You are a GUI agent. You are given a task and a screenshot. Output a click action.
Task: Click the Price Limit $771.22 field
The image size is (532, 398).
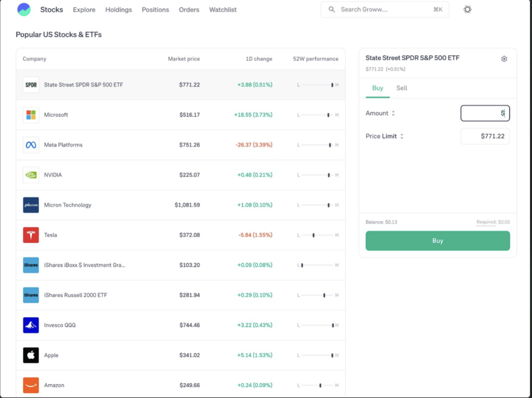point(485,136)
